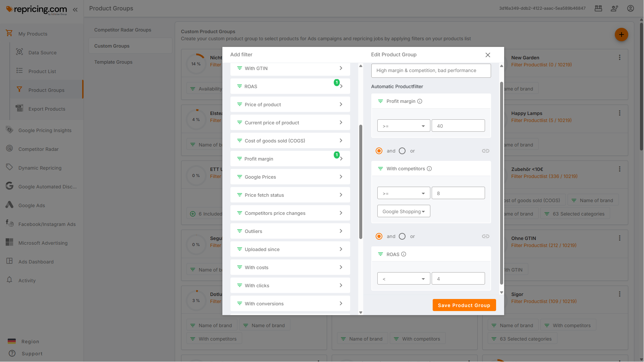Click the Ads Dashboard icon
The width and height of the screenshot is (644, 362).
9,261
